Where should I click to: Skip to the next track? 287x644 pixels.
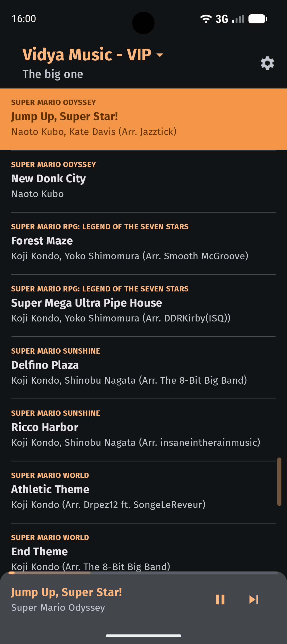pos(254,600)
